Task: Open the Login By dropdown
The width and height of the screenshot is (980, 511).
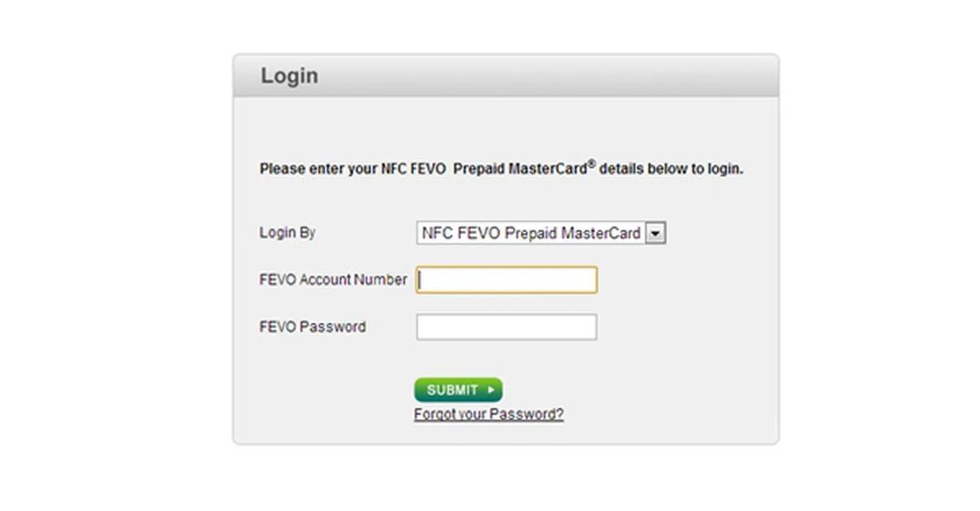Action: [541, 233]
